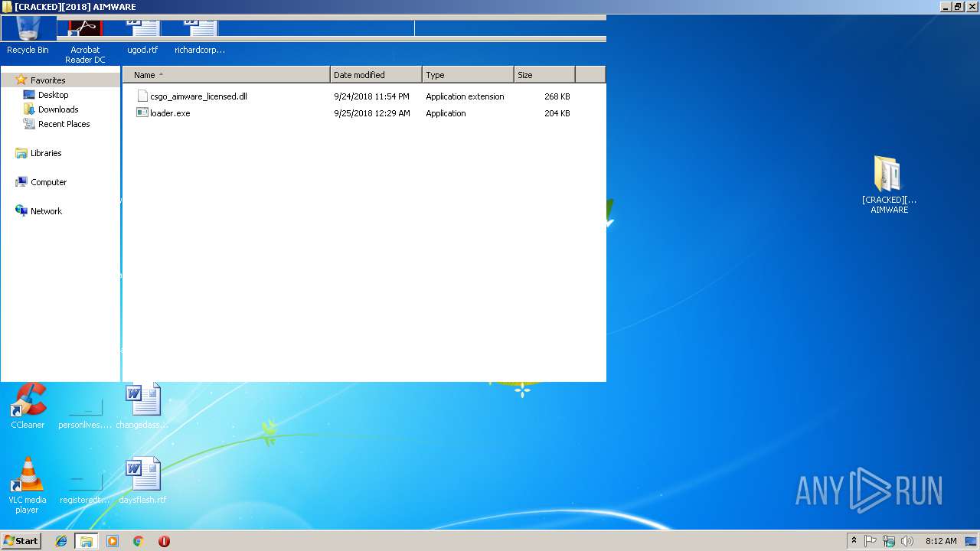This screenshot has height=551, width=980.
Task: Click the Windows Explorer taskbar button
Action: tap(87, 541)
